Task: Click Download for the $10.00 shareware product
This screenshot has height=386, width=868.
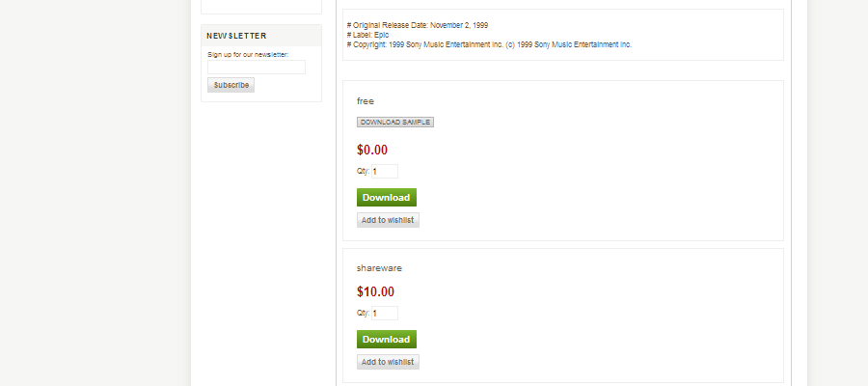Action: click(x=387, y=340)
